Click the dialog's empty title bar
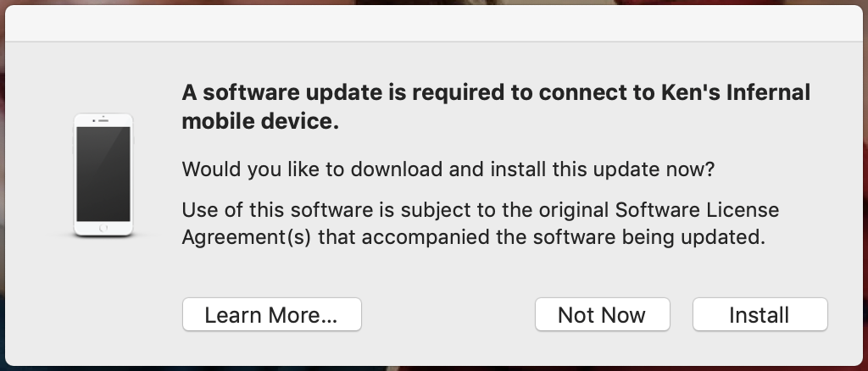Viewport: 868px width, 371px height. (434, 23)
